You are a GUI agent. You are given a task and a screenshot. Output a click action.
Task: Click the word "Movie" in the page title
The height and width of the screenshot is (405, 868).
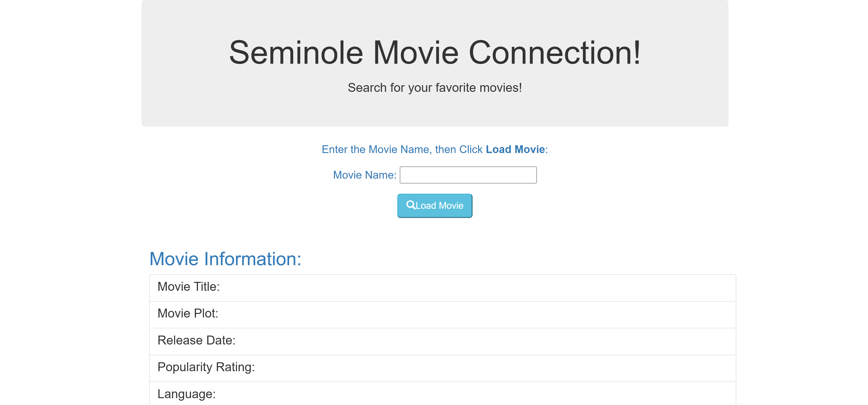click(415, 53)
